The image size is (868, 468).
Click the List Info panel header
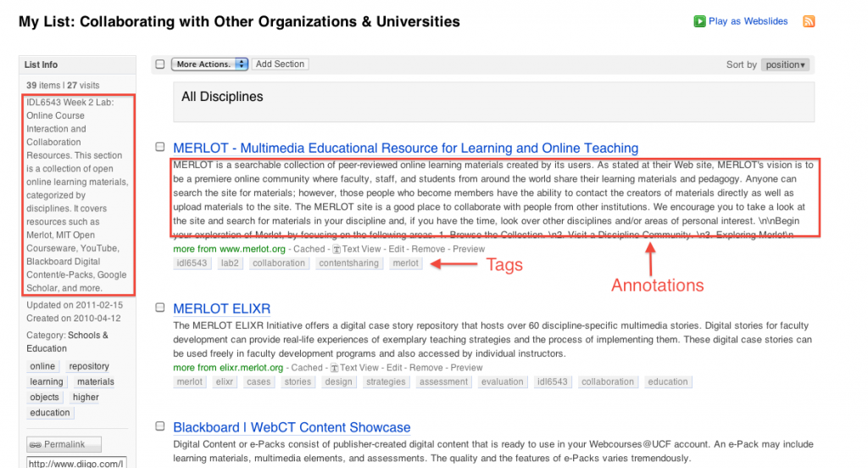tap(77, 64)
